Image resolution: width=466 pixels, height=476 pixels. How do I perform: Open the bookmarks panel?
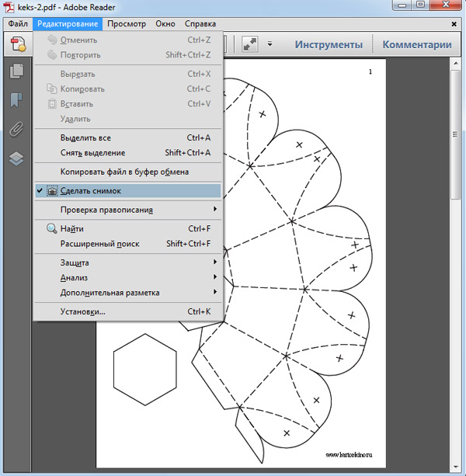[16, 100]
